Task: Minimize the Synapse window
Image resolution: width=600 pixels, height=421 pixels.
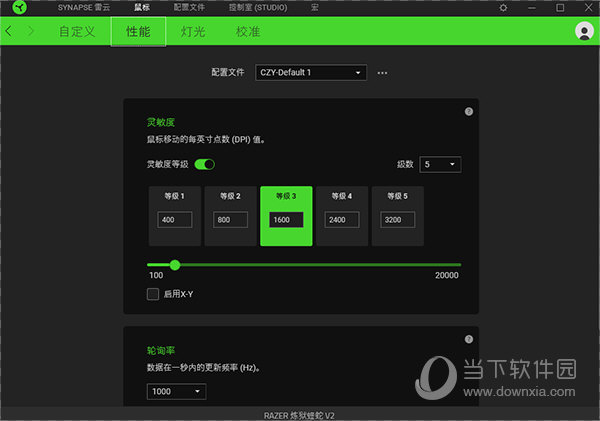Action: tap(532, 8)
